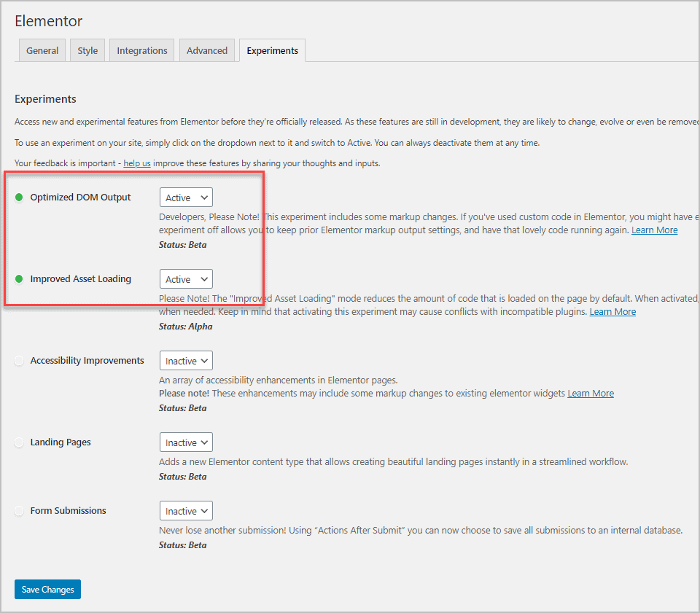
Task: Click the status indicator beside Landing Pages
Action: (x=19, y=442)
